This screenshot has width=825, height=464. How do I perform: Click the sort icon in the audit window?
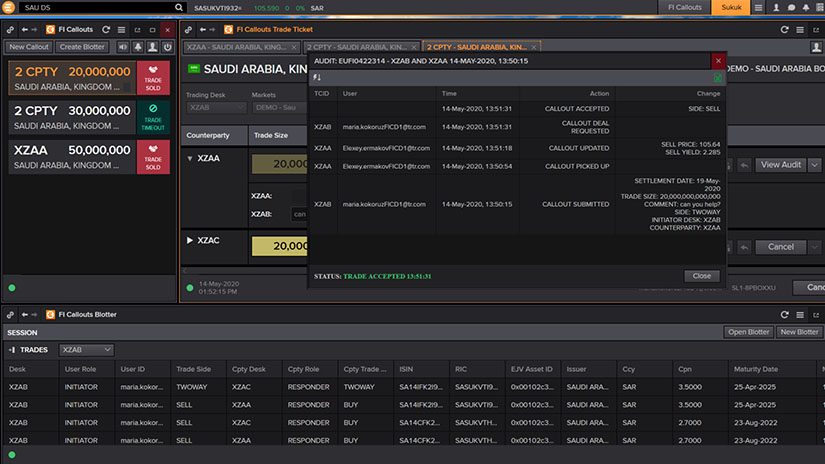tap(317, 77)
